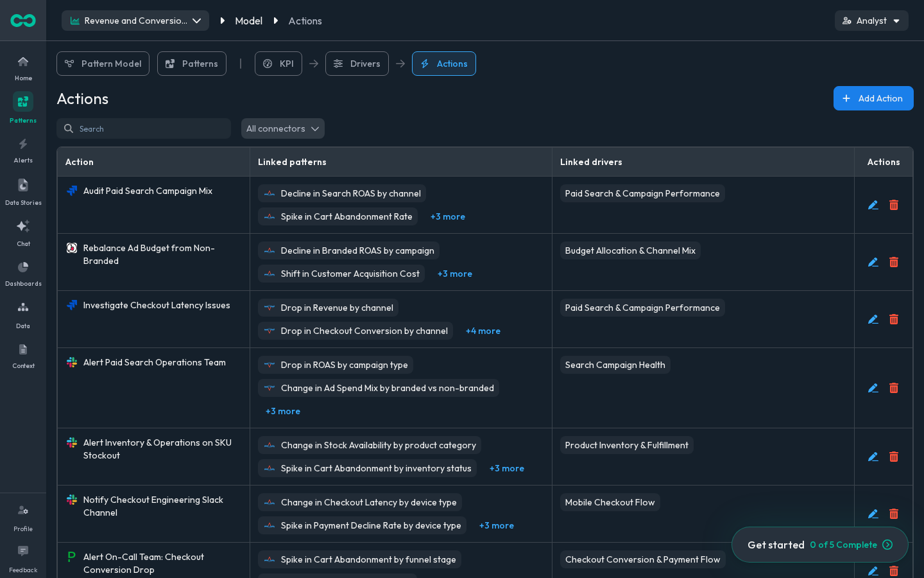Open the Product Inventory & Fulfillment driver tag
The height and width of the screenshot is (578, 924).
[x=627, y=445]
